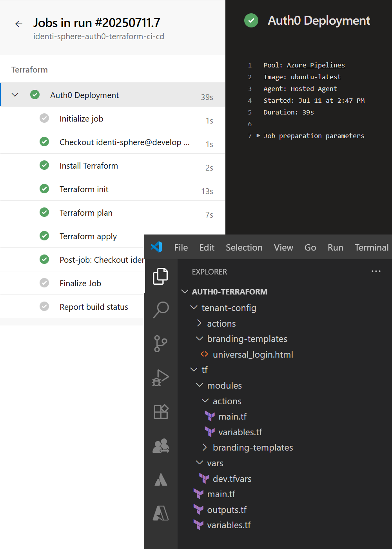
Task: Select the Terraform init step
Action: [84, 189]
